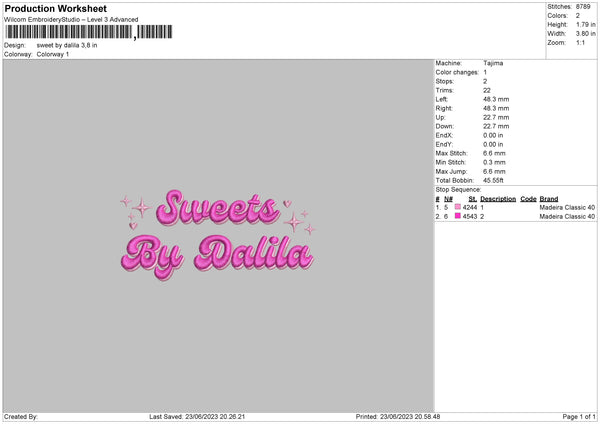Click the Machine value 'Tajima'
The width and height of the screenshot is (600, 424).
tap(493, 63)
